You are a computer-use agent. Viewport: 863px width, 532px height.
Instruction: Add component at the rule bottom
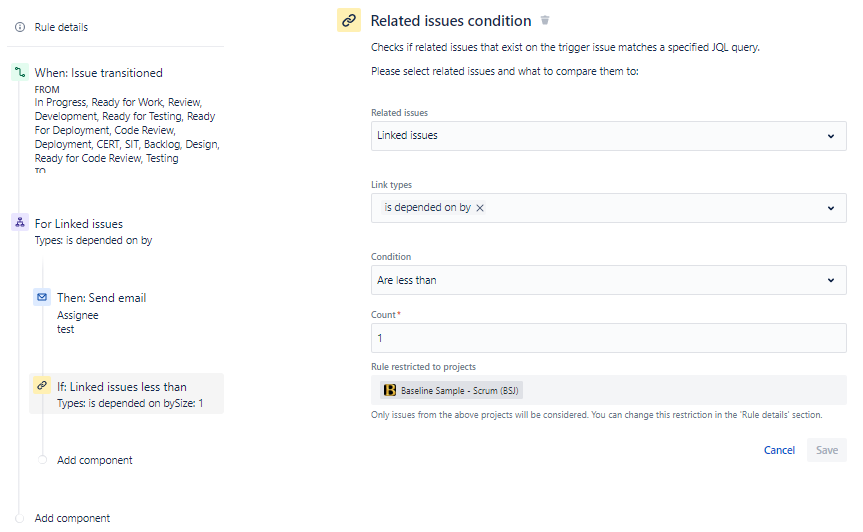pos(72,518)
